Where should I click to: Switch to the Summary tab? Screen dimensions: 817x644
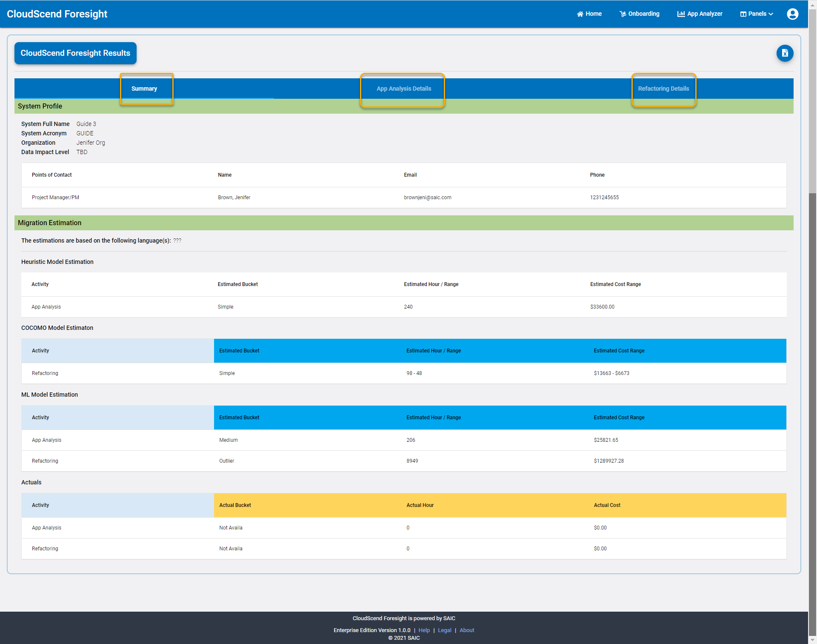[144, 89]
